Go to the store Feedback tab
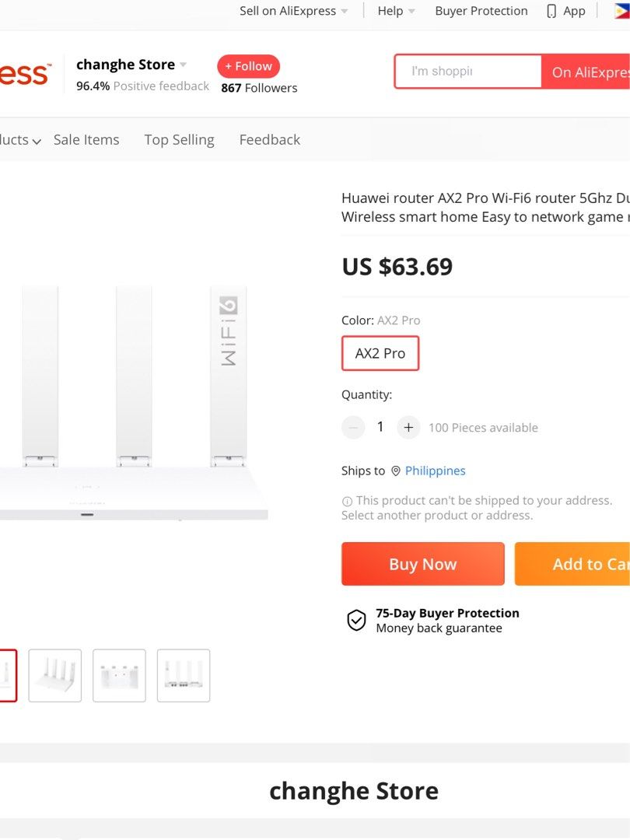Screen dimensions: 630x840 [269, 140]
